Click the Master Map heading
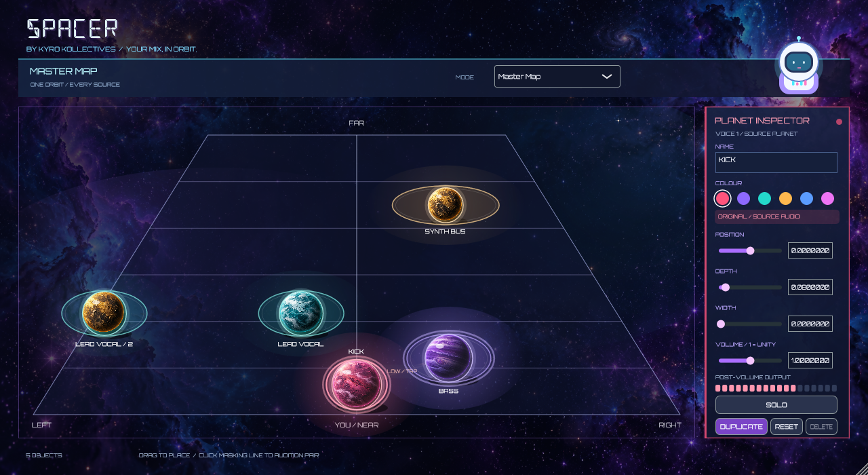The width and height of the screenshot is (868, 475). click(64, 71)
